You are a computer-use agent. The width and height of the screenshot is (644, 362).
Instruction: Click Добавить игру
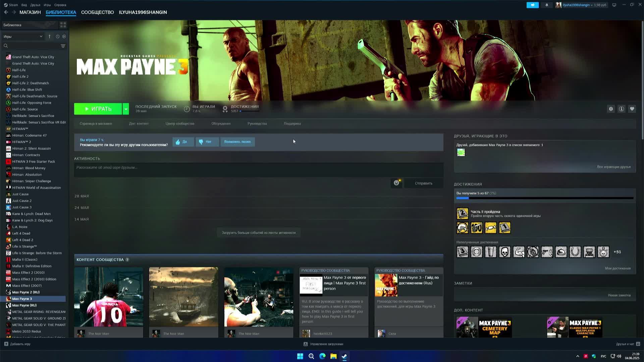(17, 344)
